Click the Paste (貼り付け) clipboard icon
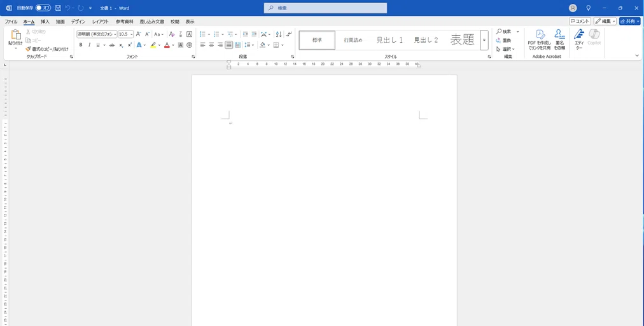This screenshot has height=326, width=644. [16, 34]
